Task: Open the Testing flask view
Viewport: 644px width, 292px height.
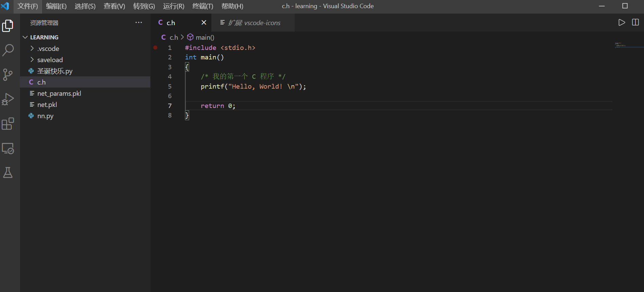Action: click(x=8, y=172)
